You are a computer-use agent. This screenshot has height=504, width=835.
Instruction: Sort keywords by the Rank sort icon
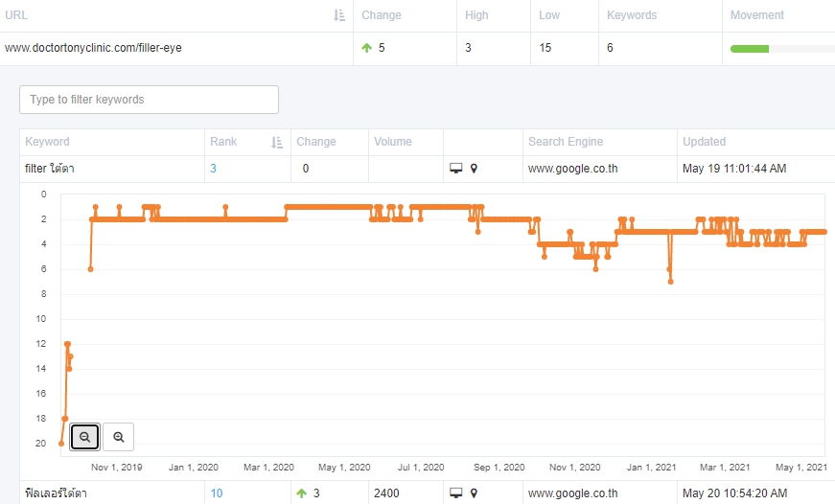tap(277, 142)
